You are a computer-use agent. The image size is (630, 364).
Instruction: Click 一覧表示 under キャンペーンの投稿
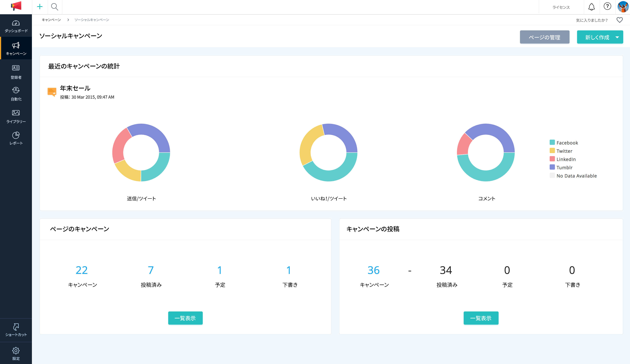tap(481, 318)
